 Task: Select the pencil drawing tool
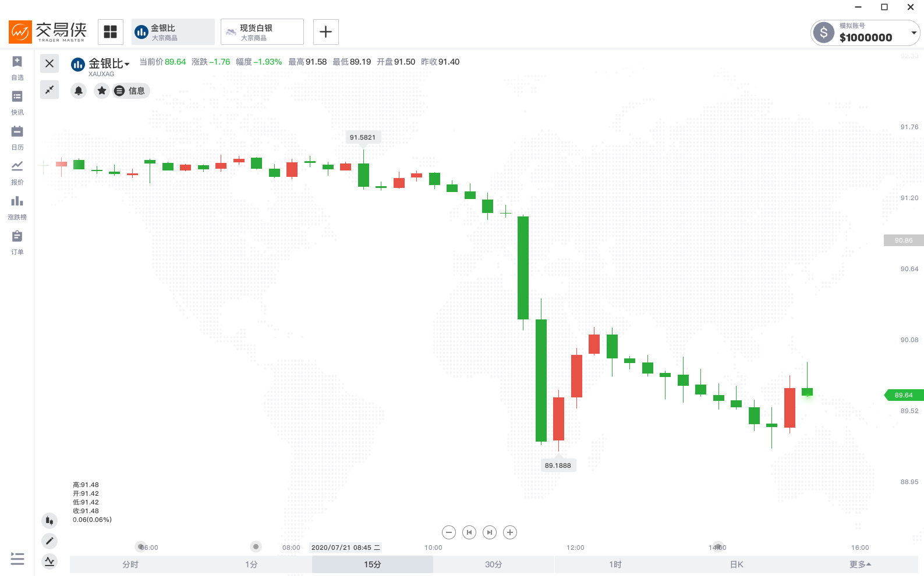pos(49,541)
